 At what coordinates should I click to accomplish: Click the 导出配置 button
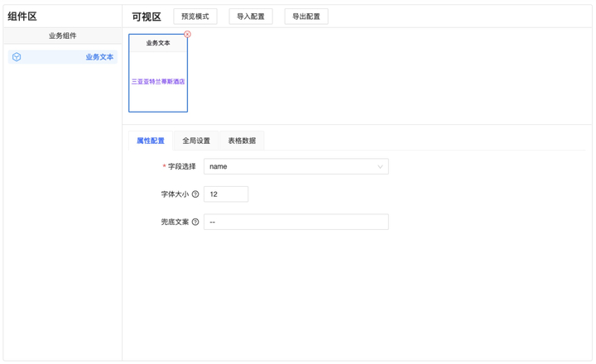[x=306, y=17]
